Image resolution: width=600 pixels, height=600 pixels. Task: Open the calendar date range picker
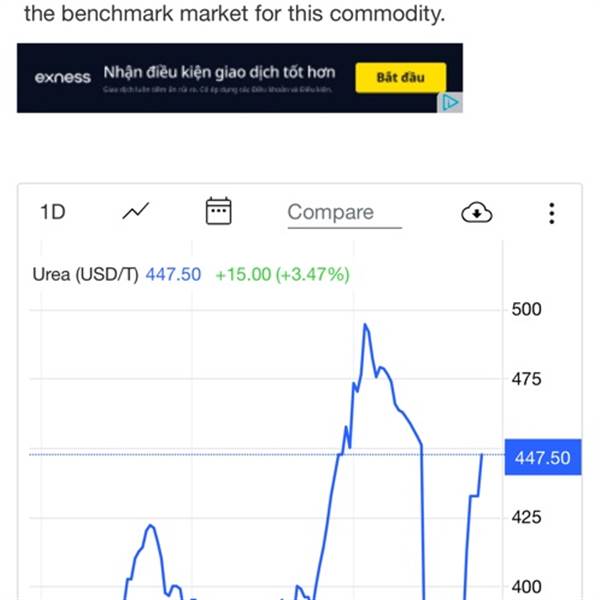pyautogui.click(x=218, y=211)
